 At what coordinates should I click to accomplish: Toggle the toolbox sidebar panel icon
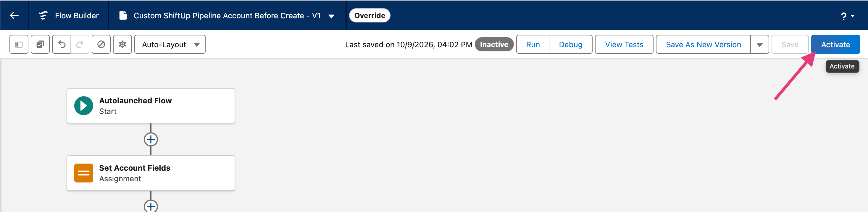[19, 44]
